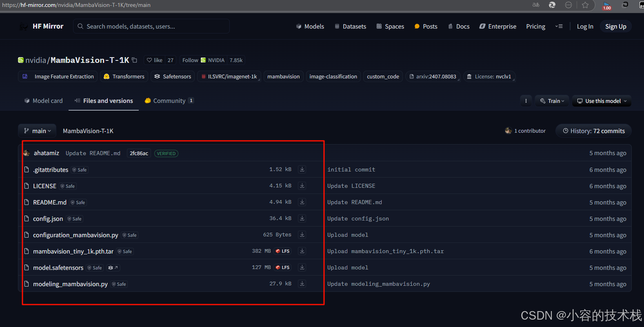Open the three-dot more options button
This screenshot has width=644, height=327.
point(526,101)
